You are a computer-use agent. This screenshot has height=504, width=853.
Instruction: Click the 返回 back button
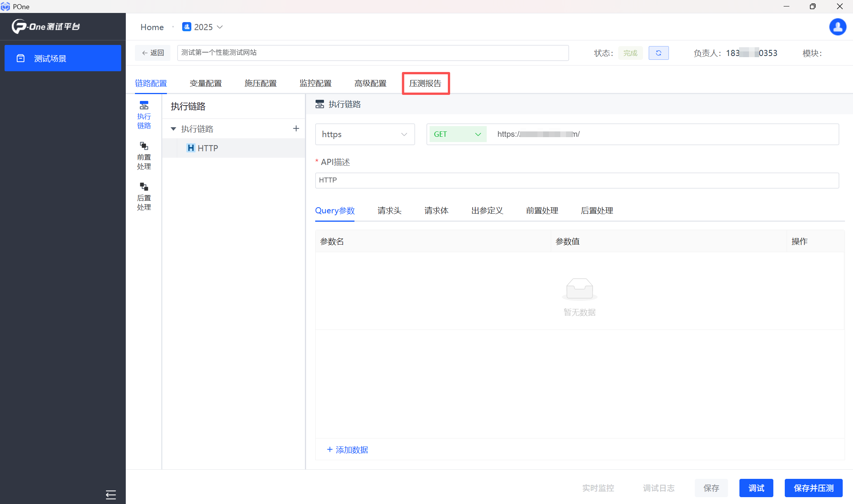153,53
